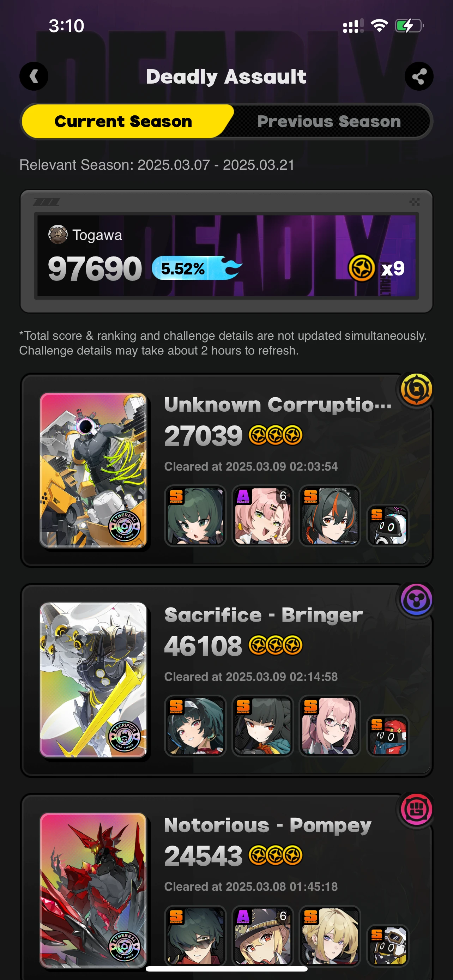Tap the Notorious - Pompey title
The width and height of the screenshot is (453, 980).
pos(268,825)
